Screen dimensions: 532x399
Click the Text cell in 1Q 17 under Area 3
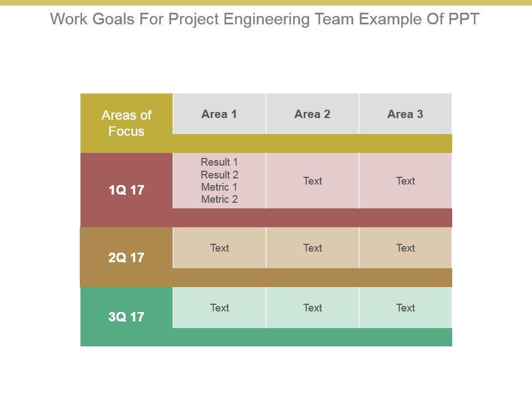(x=405, y=181)
